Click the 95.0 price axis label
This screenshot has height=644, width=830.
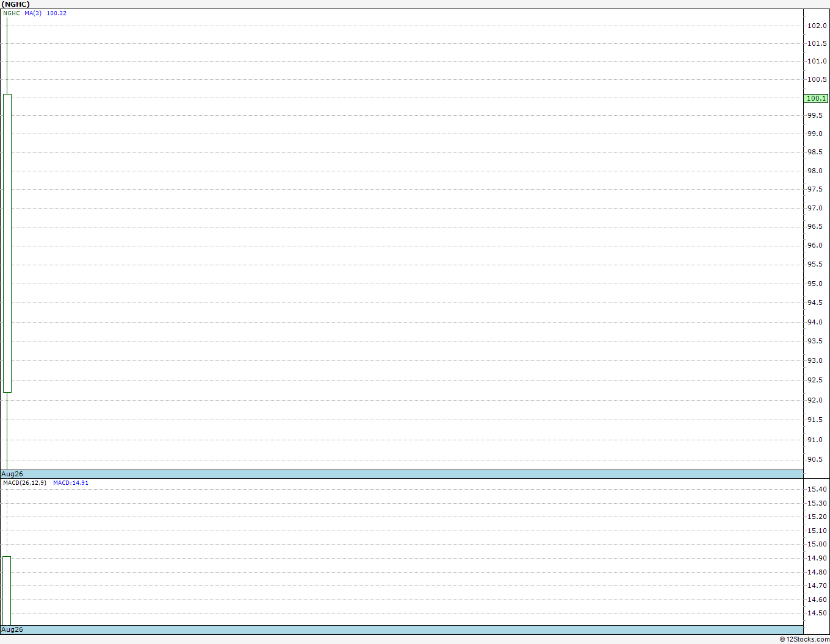click(815, 284)
